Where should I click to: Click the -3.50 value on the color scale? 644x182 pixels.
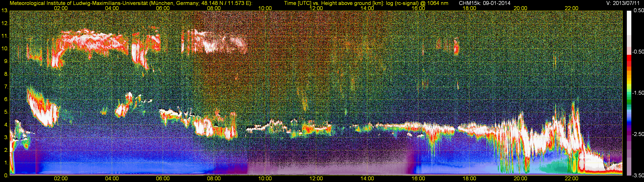pyautogui.click(x=638, y=175)
